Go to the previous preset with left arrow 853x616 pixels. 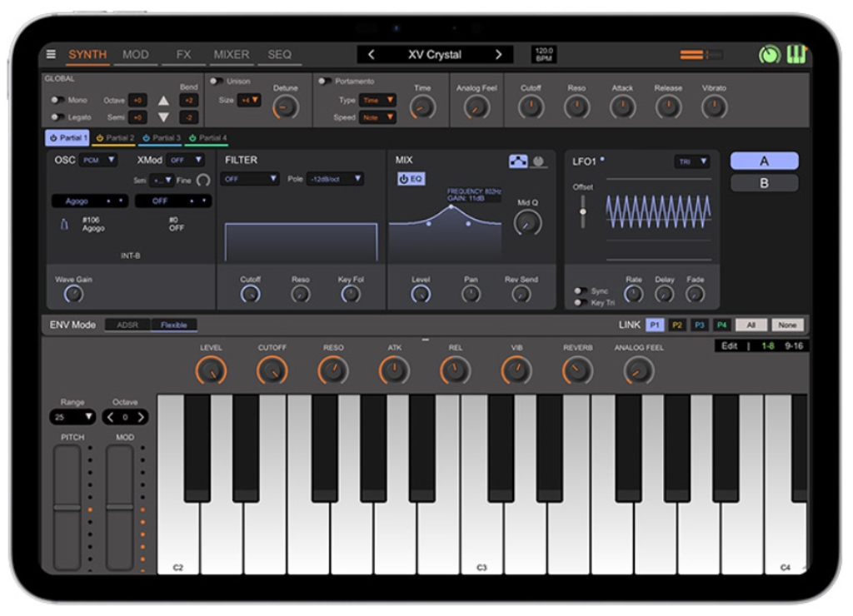click(x=372, y=55)
